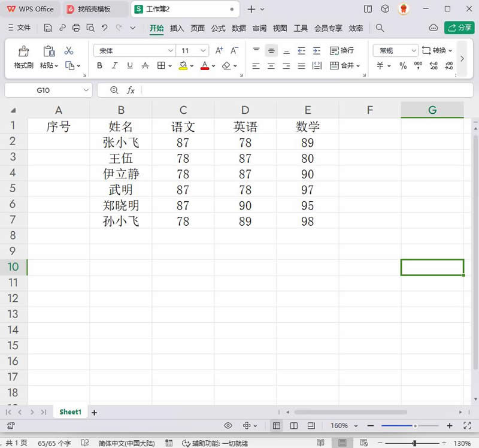Open the 插入 ribbon menu
Viewport: 479px width, 448px height.
click(x=177, y=28)
